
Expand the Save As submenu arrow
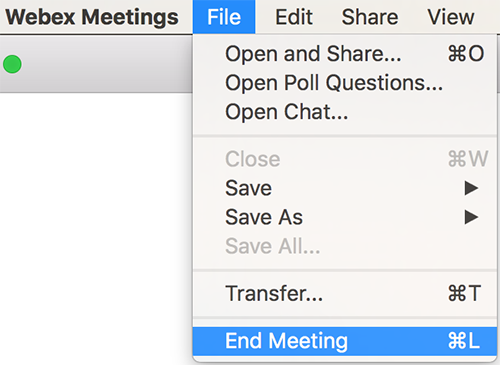coord(471,217)
